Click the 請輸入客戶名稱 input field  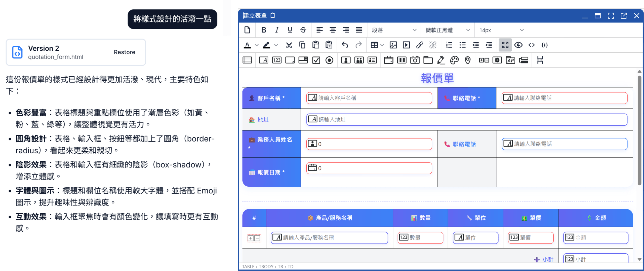369,98
